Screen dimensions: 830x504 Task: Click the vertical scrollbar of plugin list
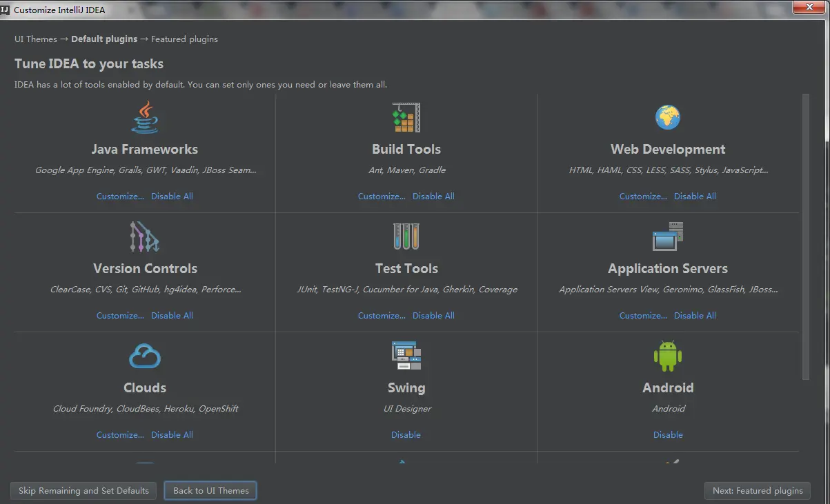[x=805, y=236]
